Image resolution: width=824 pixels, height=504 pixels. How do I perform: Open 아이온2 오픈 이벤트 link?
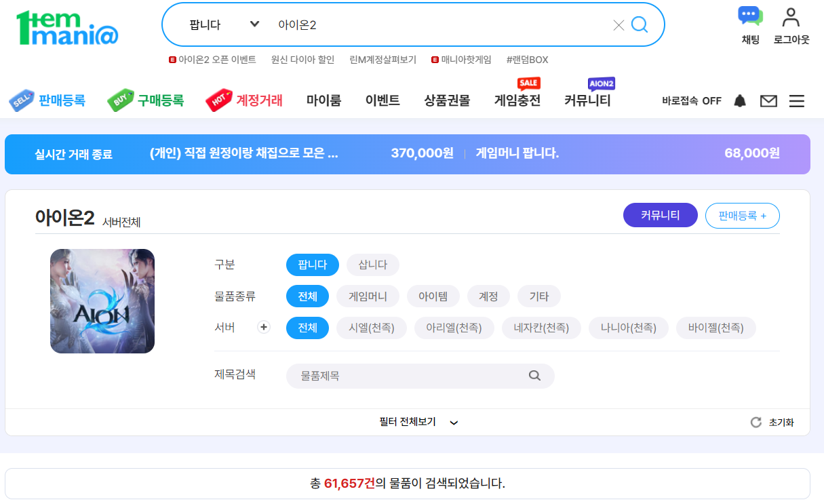point(212,60)
